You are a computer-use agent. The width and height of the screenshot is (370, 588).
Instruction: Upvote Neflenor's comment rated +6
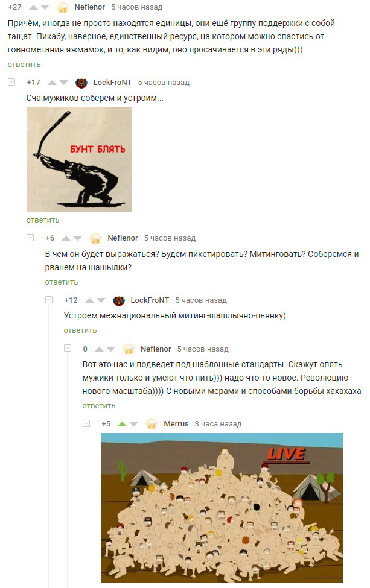(66, 238)
